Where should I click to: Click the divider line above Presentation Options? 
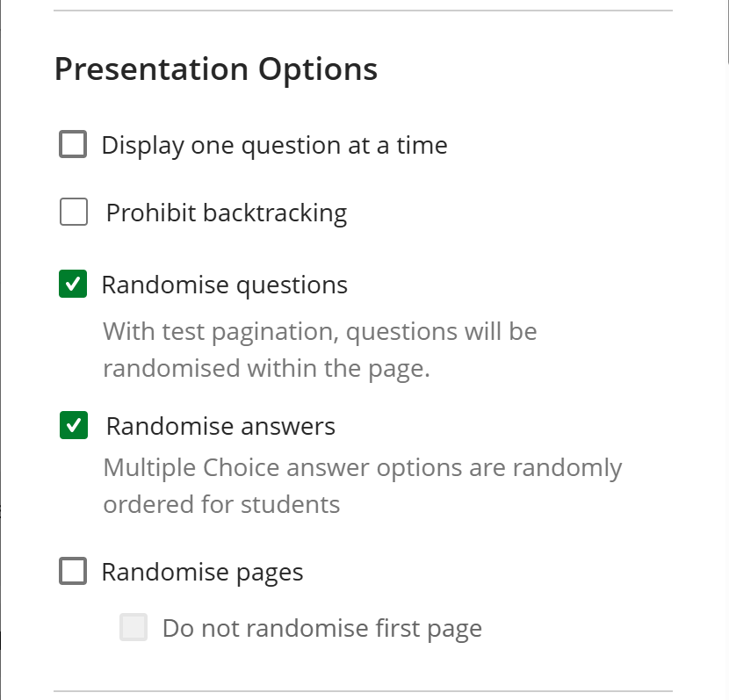point(362,11)
